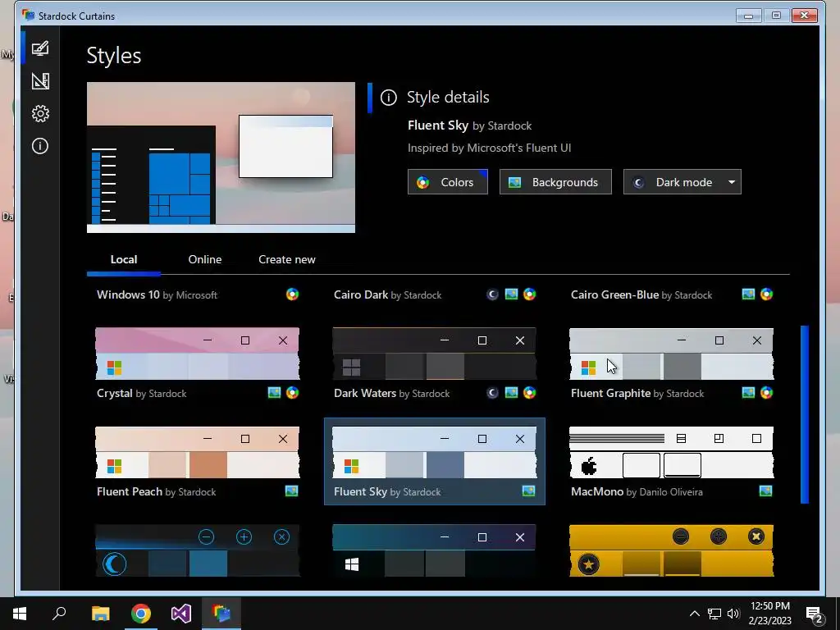This screenshot has height=630, width=840.
Task: Select the Cairo Green-Blue by Stardock entry
Action: [641, 294]
